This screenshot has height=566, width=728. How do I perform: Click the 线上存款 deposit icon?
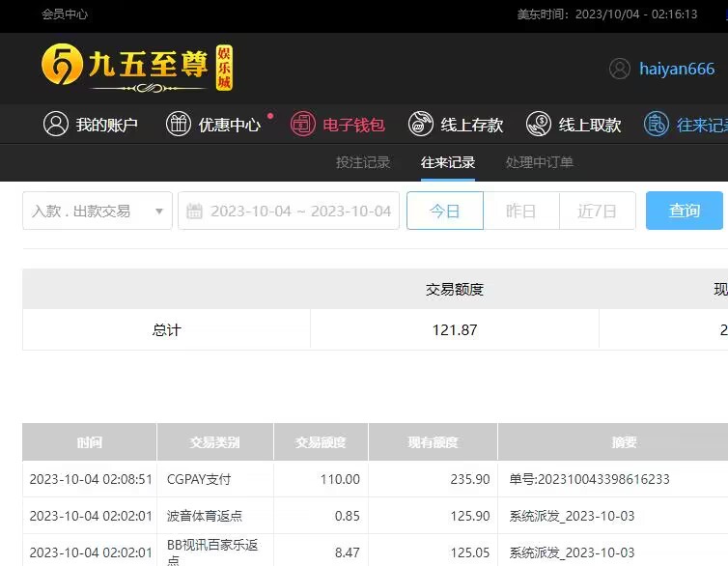[x=421, y=125]
